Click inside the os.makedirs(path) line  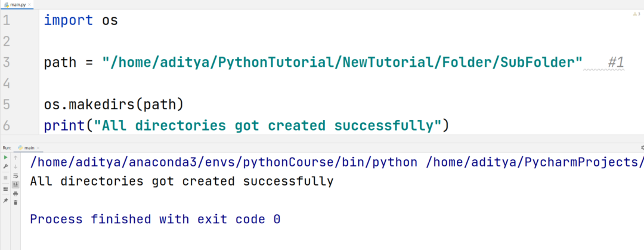point(113,104)
